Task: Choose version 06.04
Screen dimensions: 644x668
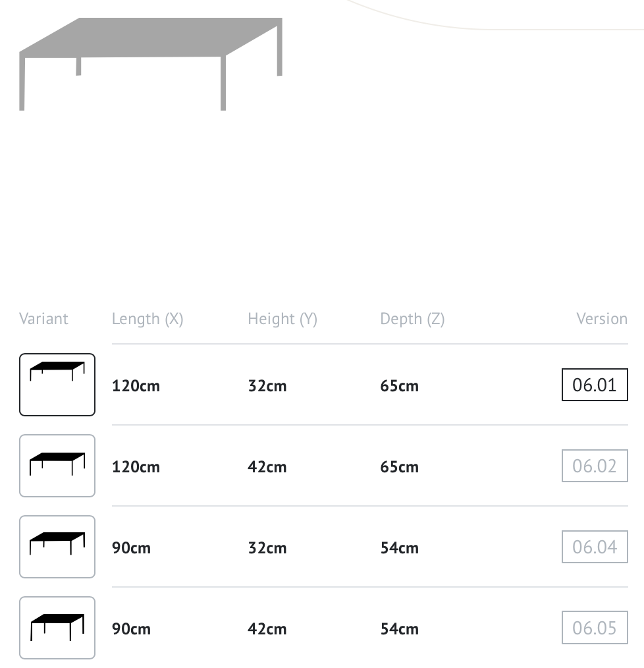Action: tap(595, 547)
